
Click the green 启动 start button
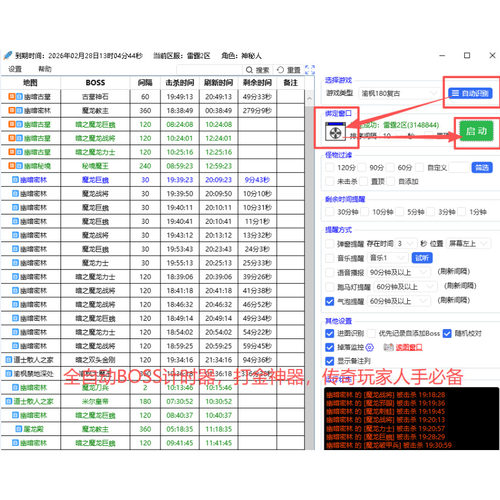[476, 131]
